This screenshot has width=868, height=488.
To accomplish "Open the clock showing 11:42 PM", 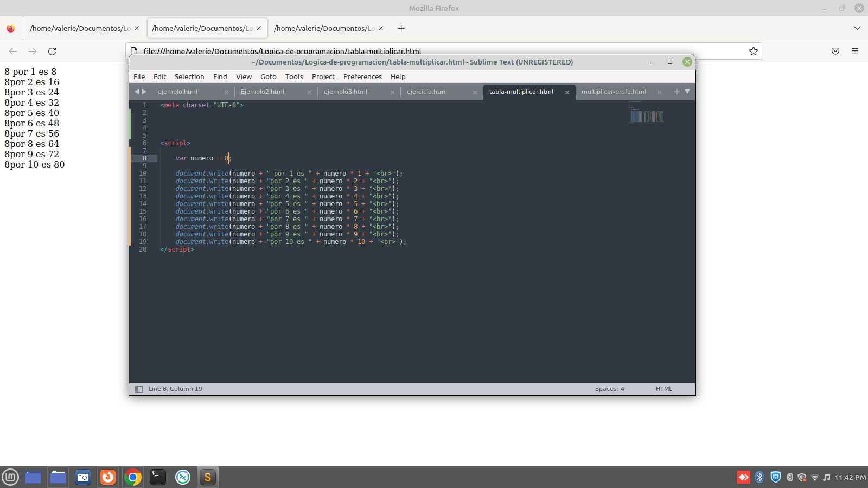I will (x=850, y=477).
